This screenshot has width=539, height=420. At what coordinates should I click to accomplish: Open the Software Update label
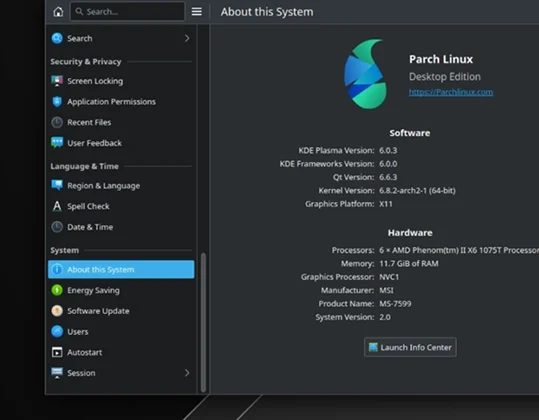[x=98, y=311]
